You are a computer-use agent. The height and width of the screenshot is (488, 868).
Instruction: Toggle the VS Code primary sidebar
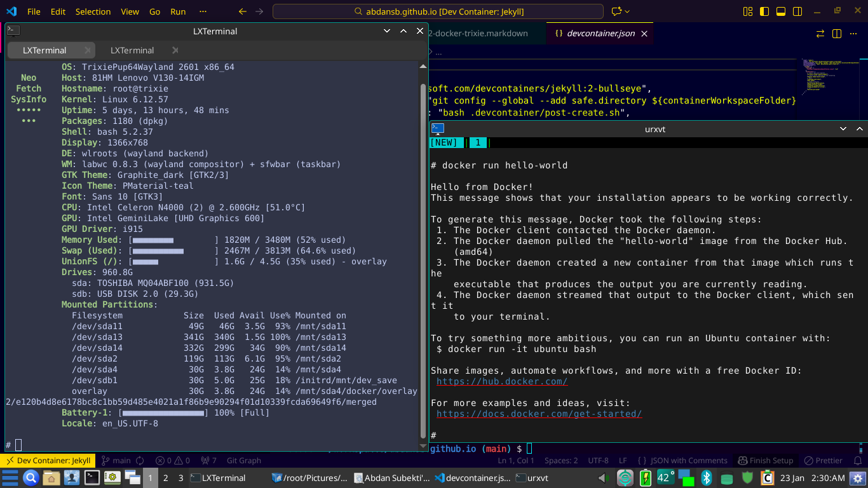764,11
